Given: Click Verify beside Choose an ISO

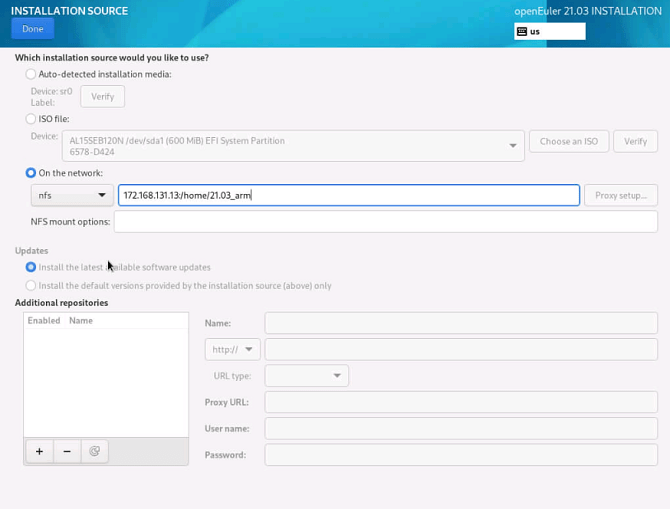Looking at the screenshot, I should point(635,141).
